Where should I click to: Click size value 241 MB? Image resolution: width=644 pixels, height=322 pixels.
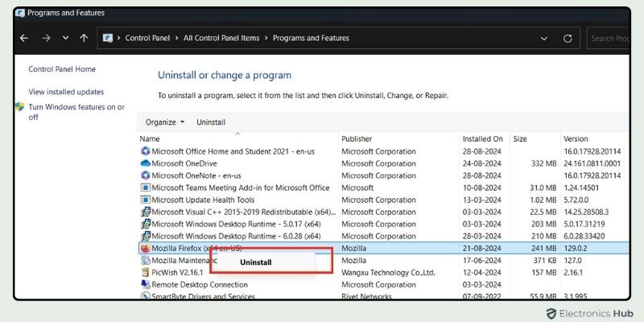click(543, 248)
